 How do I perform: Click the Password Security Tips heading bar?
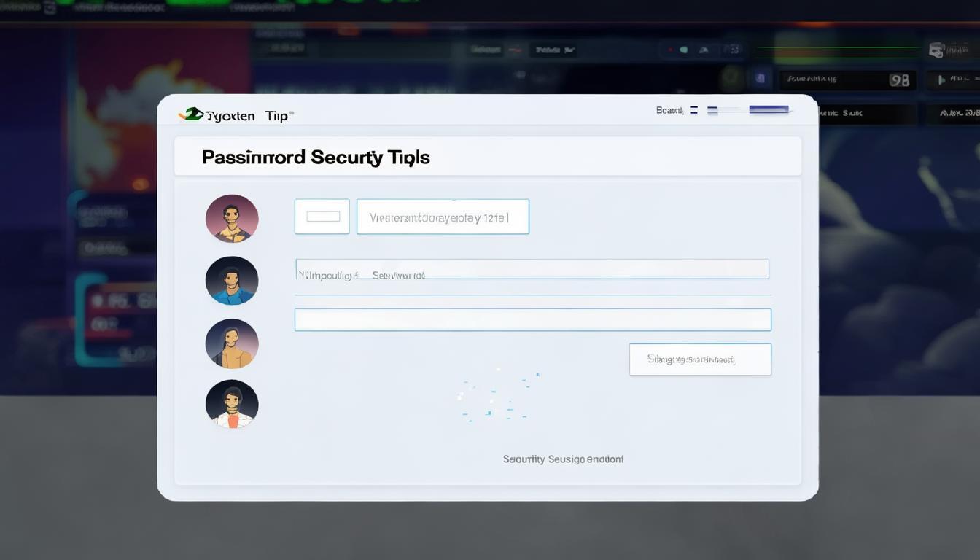point(487,157)
